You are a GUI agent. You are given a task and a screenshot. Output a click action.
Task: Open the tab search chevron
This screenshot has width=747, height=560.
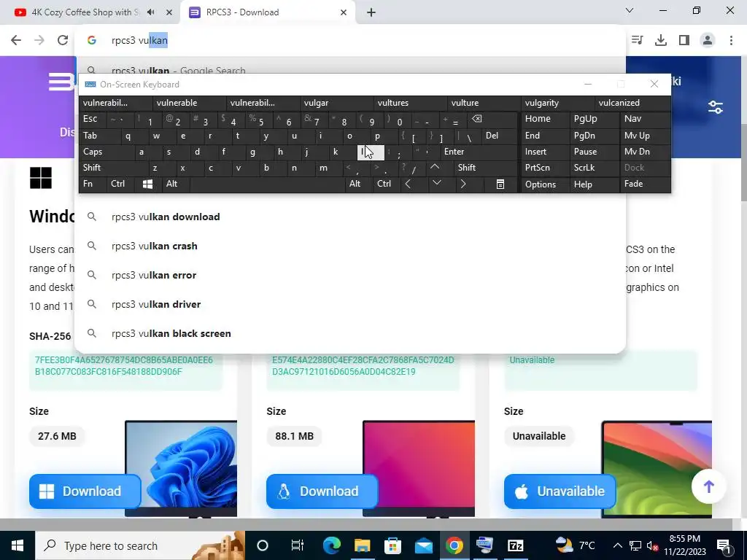[630, 10]
